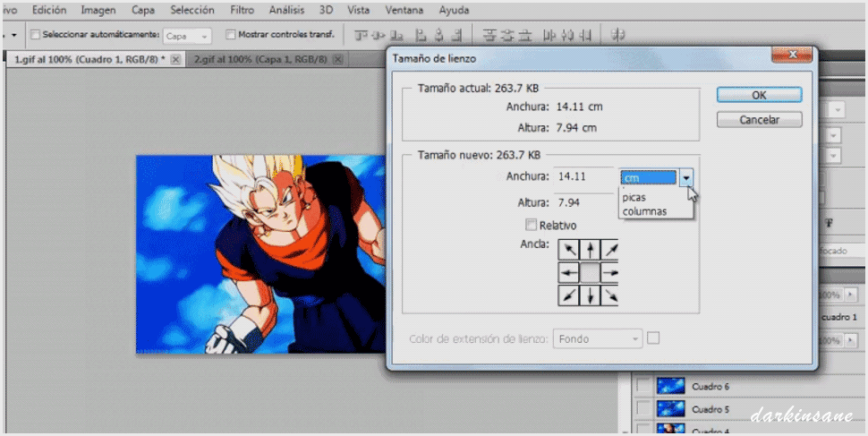Set anchor to the right arrow
Screen dimensions: 868x436
pos(609,272)
